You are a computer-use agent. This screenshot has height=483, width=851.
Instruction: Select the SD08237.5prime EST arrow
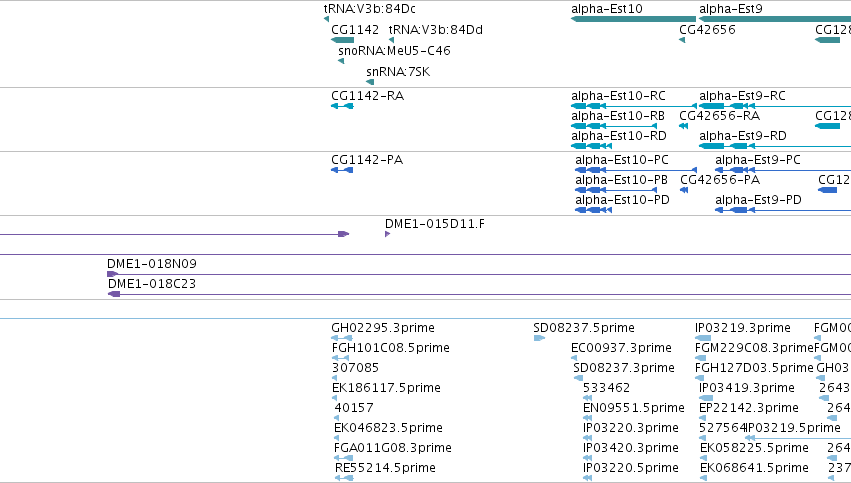point(539,338)
